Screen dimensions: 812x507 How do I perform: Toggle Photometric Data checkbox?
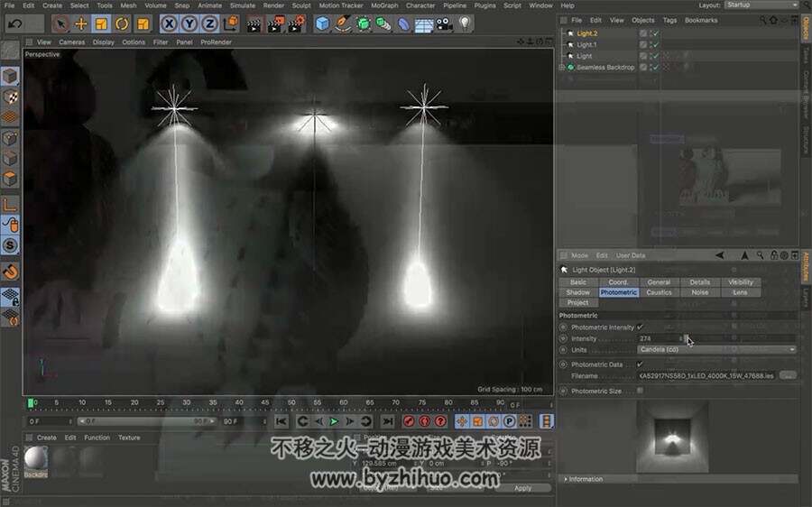tap(640, 364)
